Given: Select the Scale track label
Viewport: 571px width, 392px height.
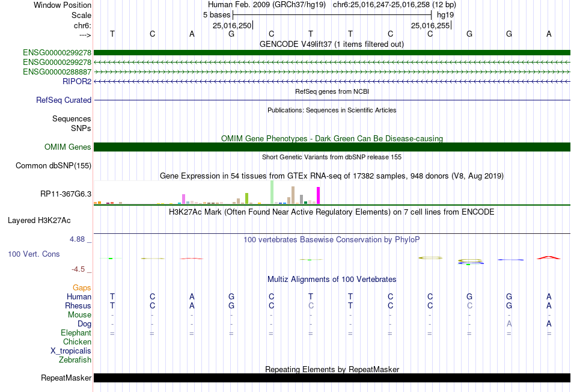Looking at the screenshot, I should pyautogui.click(x=81, y=15).
